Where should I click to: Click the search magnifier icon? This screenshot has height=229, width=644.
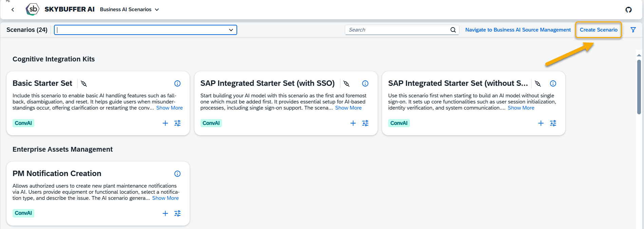pyautogui.click(x=453, y=30)
